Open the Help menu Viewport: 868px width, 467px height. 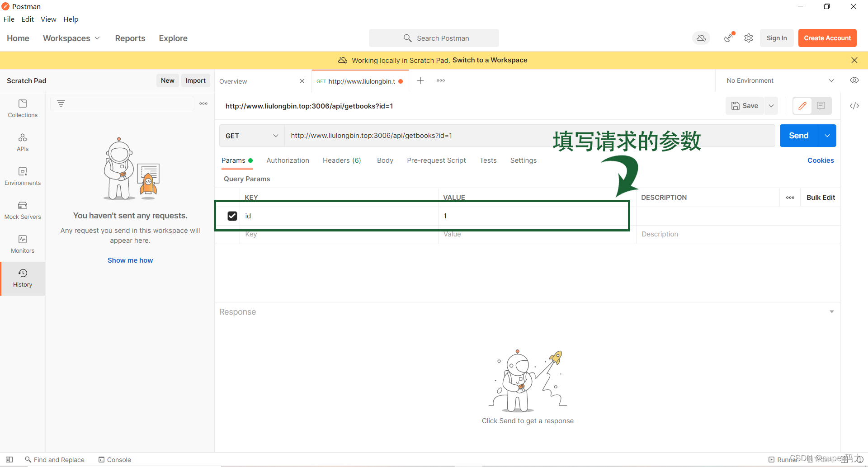71,19
